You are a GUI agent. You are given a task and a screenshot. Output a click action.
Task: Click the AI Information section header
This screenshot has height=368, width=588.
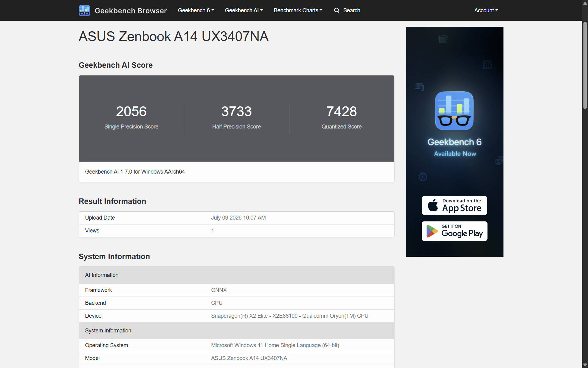(x=236, y=275)
